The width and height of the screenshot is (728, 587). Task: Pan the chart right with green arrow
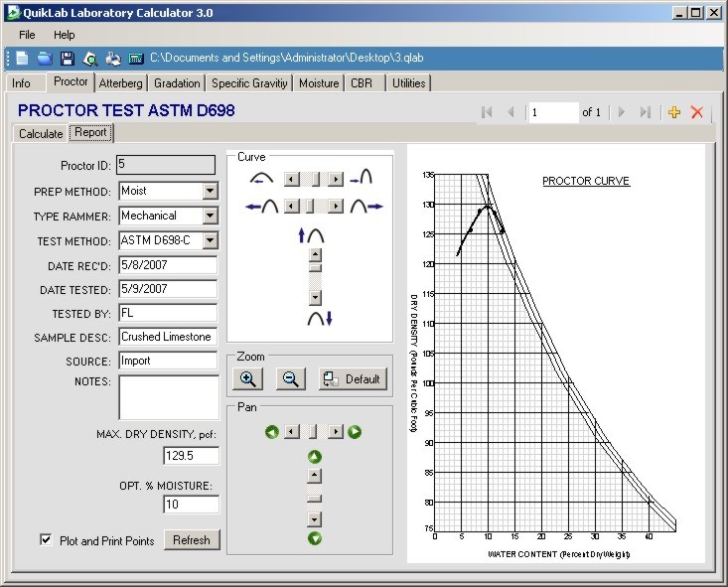tap(355, 432)
